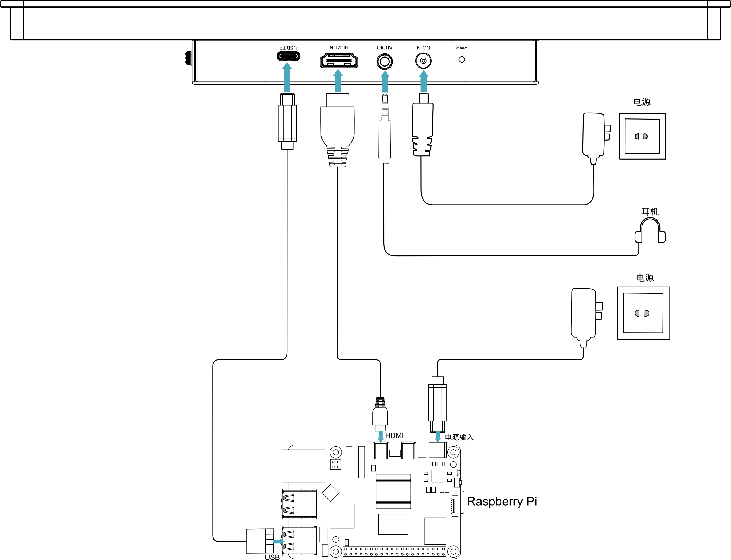Click the USB TP Type-C port
The image size is (731, 560).
coord(289,56)
